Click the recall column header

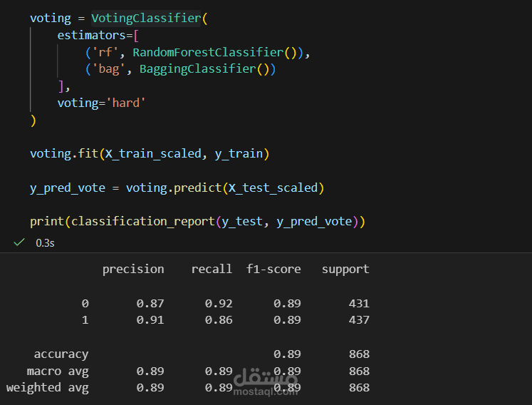pyautogui.click(x=212, y=269)
